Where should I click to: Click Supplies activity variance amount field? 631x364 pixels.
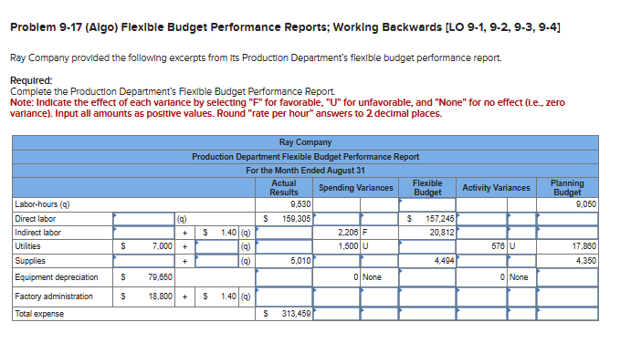pos(481,261)
